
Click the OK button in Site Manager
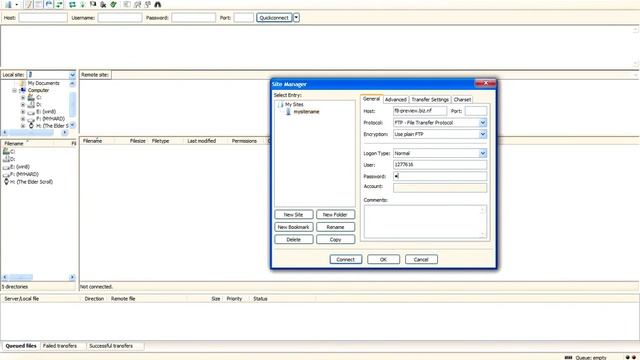pyautogui.click(x=383, y=260)
